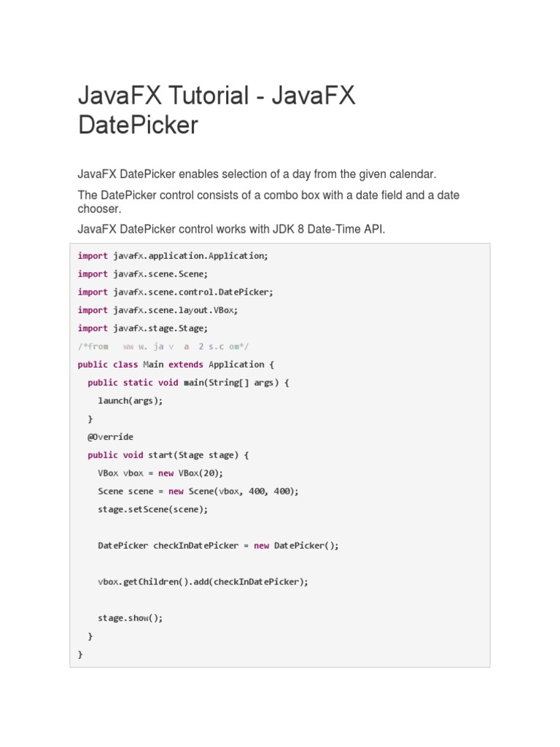This screenshot has width=560, height=747.
Task: Click the public class Main declaration
Action: click(176, 365)
